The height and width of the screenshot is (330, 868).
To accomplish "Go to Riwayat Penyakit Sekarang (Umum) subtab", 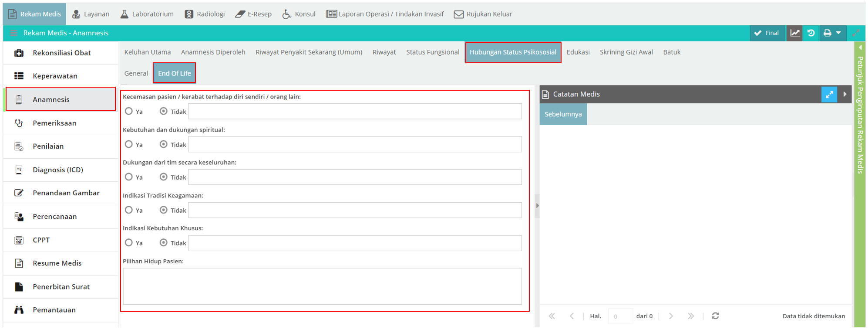I will tap(309, 52).
